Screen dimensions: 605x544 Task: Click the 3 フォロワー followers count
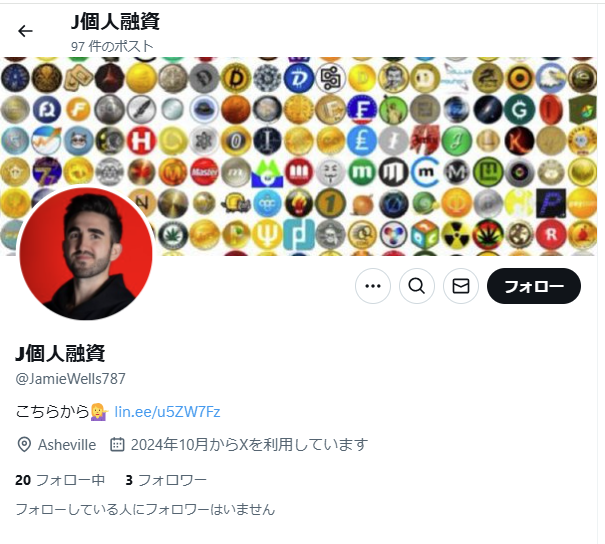[x=166, y=480]
